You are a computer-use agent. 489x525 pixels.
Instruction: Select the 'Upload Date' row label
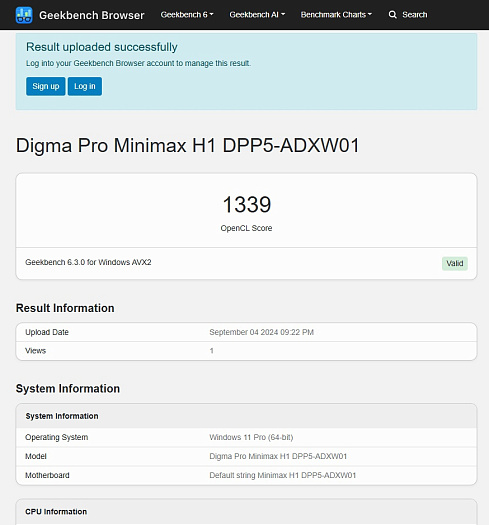[47, 332]
